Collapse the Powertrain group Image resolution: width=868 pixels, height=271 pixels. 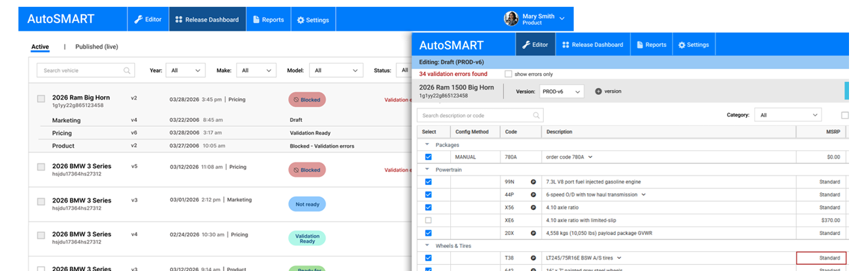(x=427, y=169)
